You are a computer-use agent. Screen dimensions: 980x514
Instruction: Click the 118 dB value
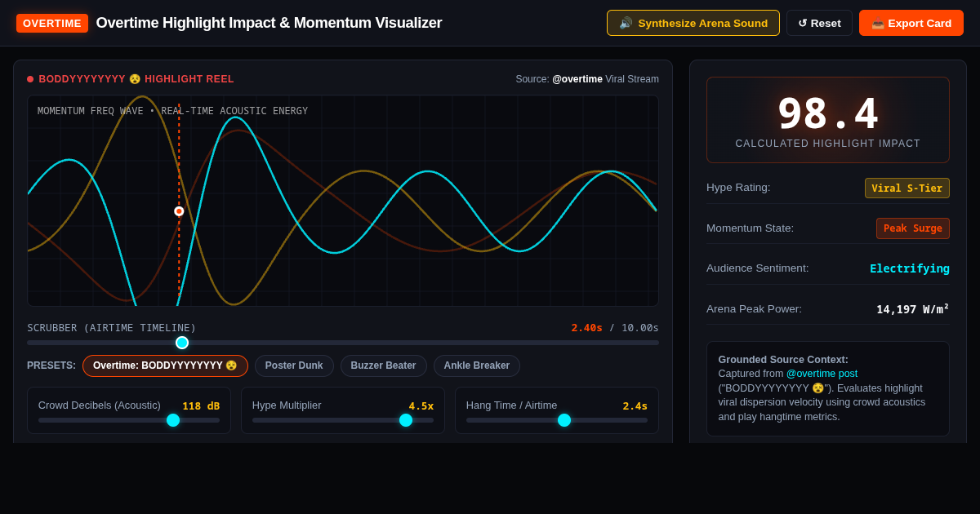point(201,405)
